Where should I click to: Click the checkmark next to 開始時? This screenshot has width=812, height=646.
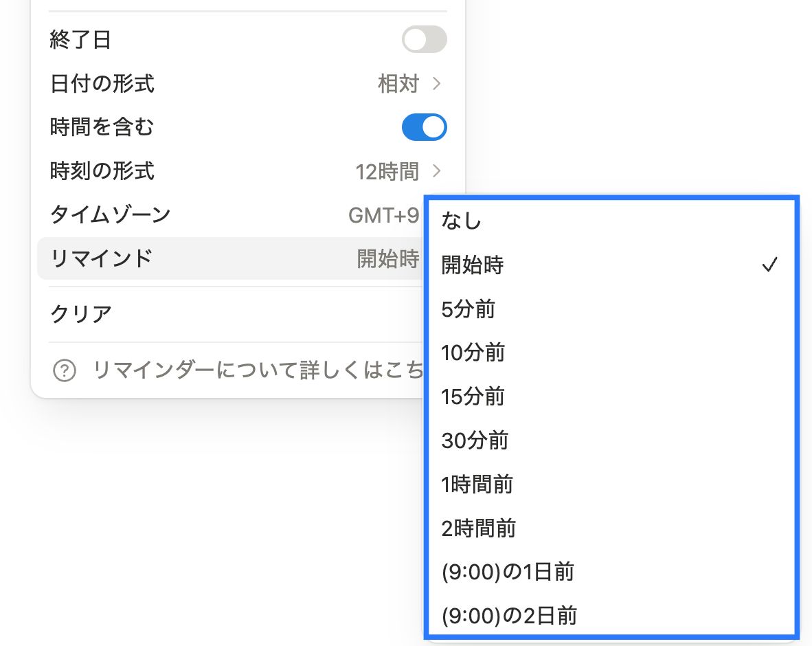point(771,265)
